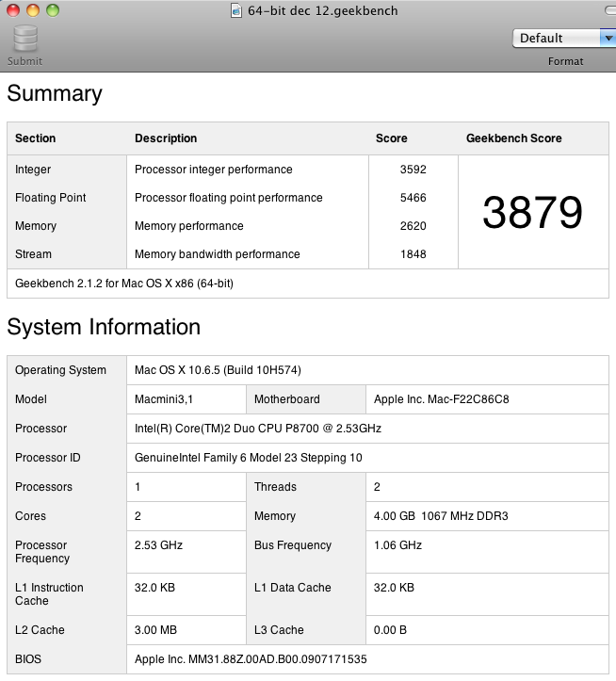This screenshot has width=616, height=681.
Task: Click 'Geekbench 2.1.2 for Mac OS X' line
Action: tap(124, 284)
